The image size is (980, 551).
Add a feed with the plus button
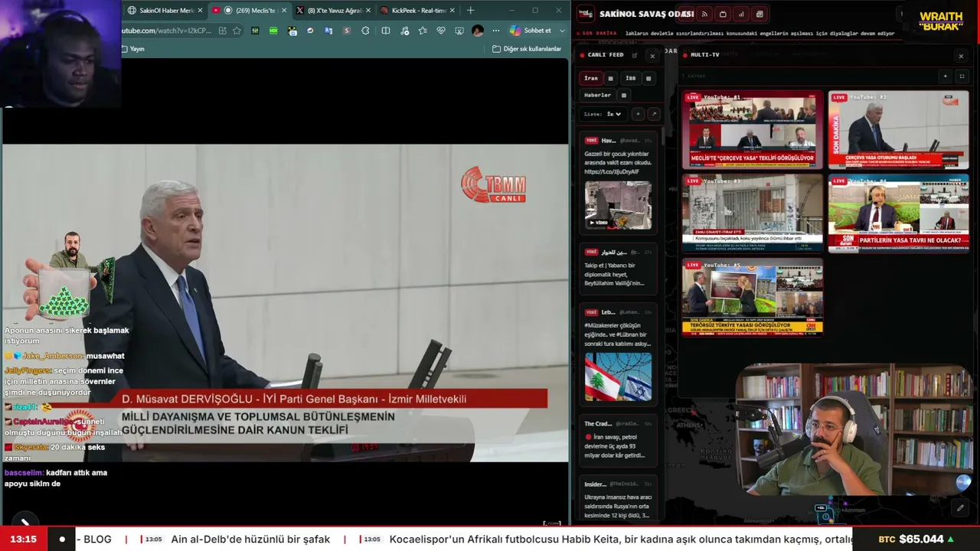point(638,114)
